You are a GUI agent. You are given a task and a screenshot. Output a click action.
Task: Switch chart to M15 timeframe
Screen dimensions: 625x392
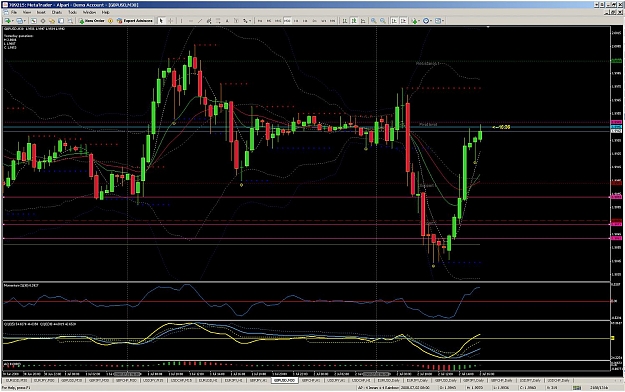(278, 21)
